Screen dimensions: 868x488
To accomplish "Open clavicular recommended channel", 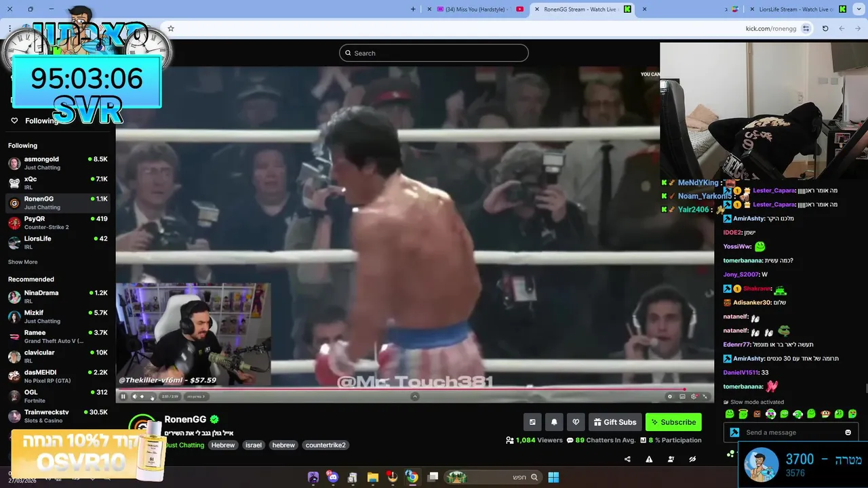I will 58,356.
